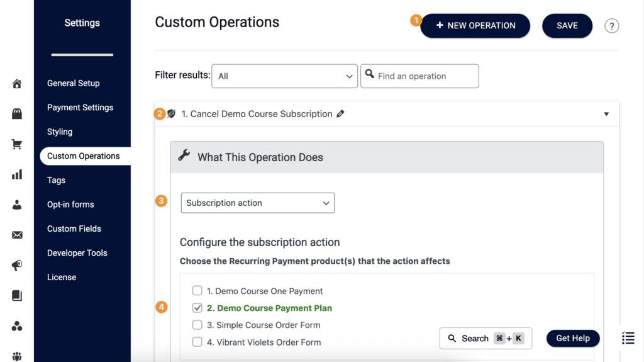The image size is (644, 362).
Task: Enable Simple Course Order Form checkbox
Action: [197, 325]
